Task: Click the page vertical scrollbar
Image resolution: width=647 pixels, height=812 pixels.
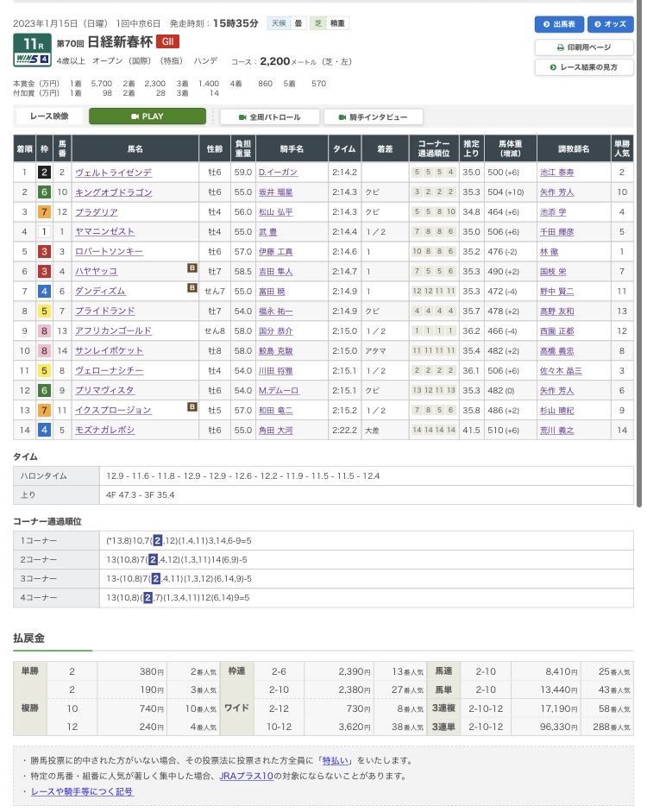Action: click(x=639, y=254)
